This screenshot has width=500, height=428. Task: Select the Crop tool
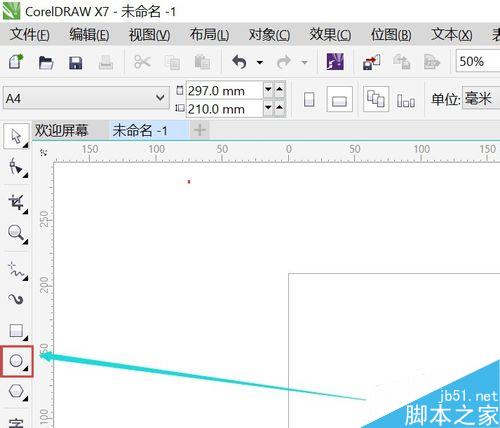pos(16,202)
